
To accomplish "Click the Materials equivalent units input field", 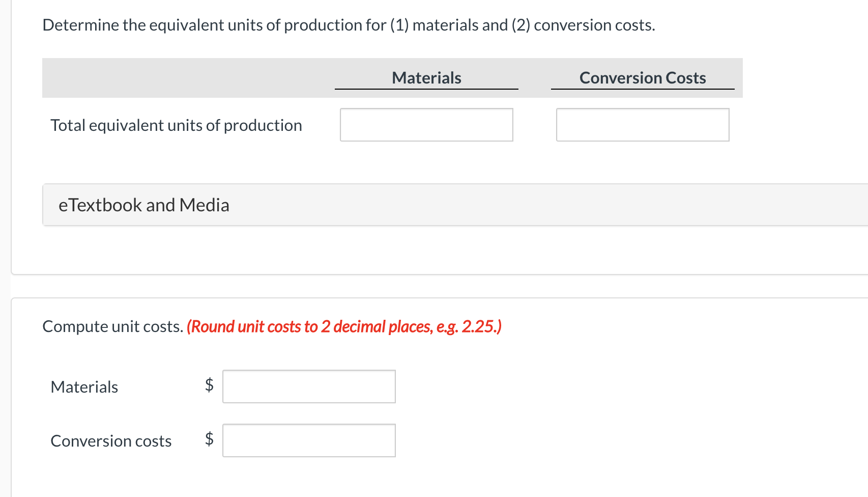I will point(426,125).
